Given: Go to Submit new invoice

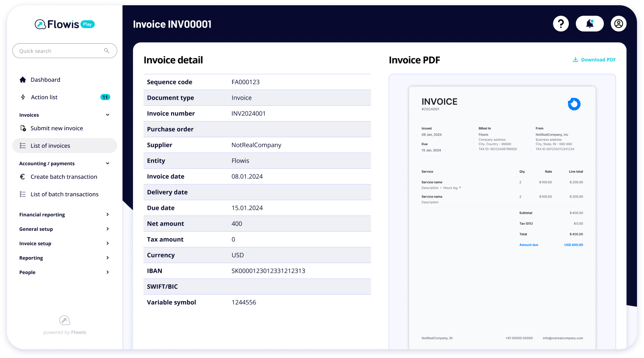Looking at the screenshot, I should pos(57,128).
